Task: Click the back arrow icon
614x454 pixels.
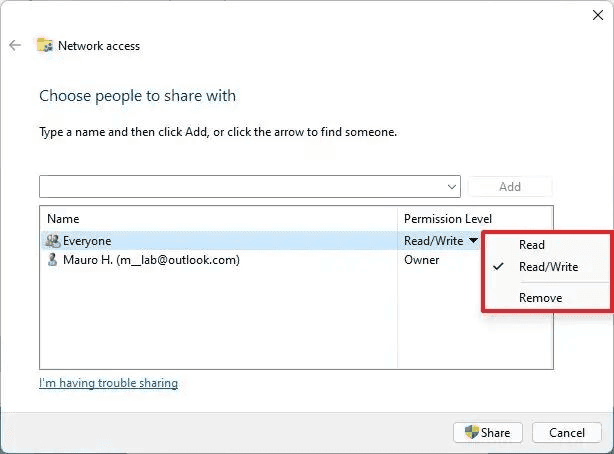Action: coord(15,45)
